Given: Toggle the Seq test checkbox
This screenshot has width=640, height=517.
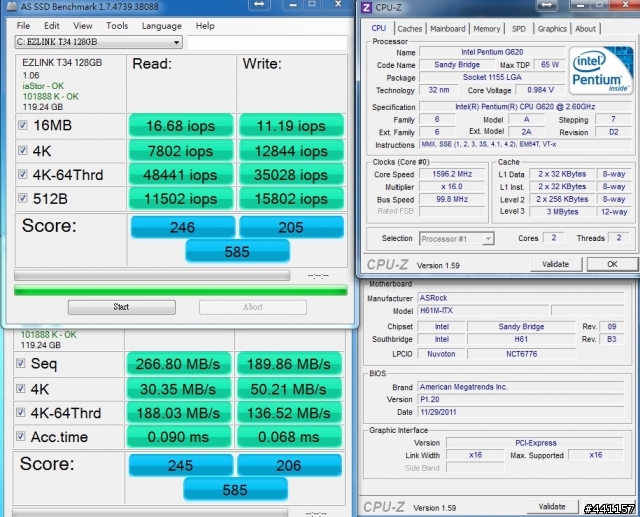Looking at the screenshot, I should coord(20,363).
